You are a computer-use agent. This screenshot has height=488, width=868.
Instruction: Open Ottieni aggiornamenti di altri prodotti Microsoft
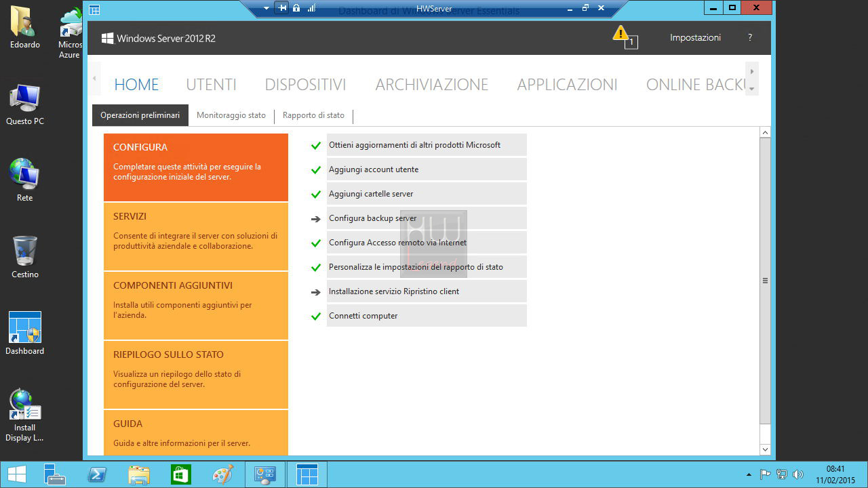click(x=427, y=145)
